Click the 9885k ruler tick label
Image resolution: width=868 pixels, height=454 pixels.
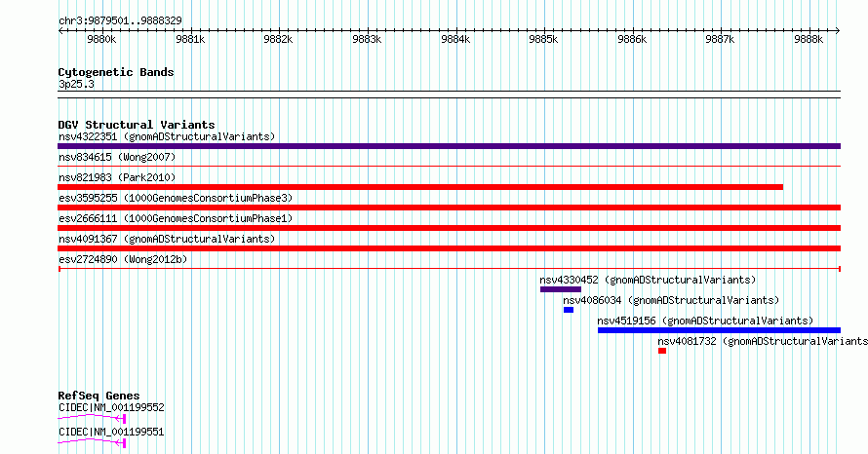pyautogui.click(x=543, y=39)
